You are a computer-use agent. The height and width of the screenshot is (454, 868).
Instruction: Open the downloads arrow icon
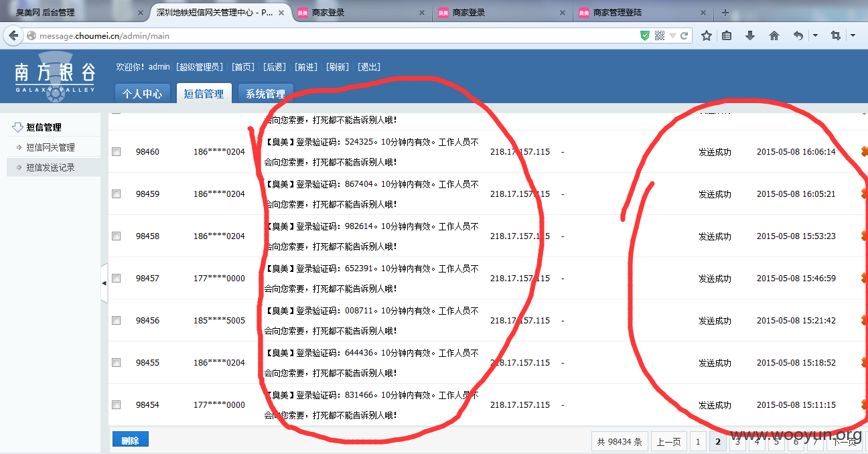coord(749,35)
